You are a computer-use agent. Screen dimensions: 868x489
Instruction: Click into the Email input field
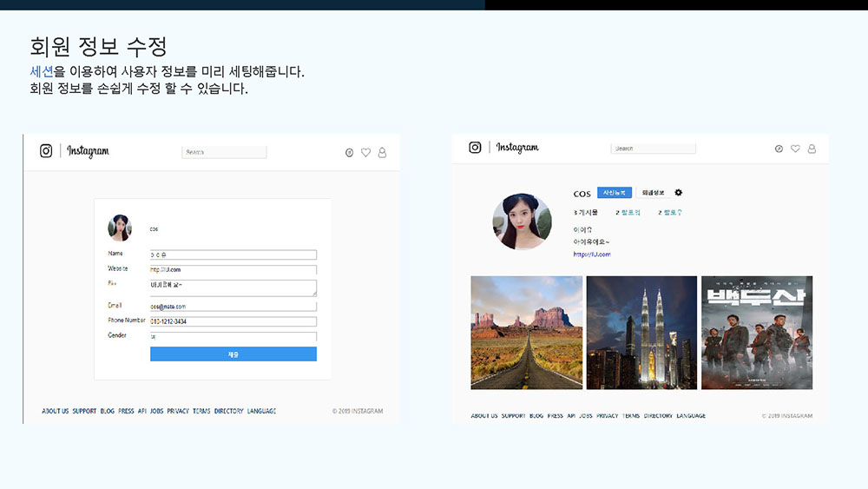coord(233,307)
